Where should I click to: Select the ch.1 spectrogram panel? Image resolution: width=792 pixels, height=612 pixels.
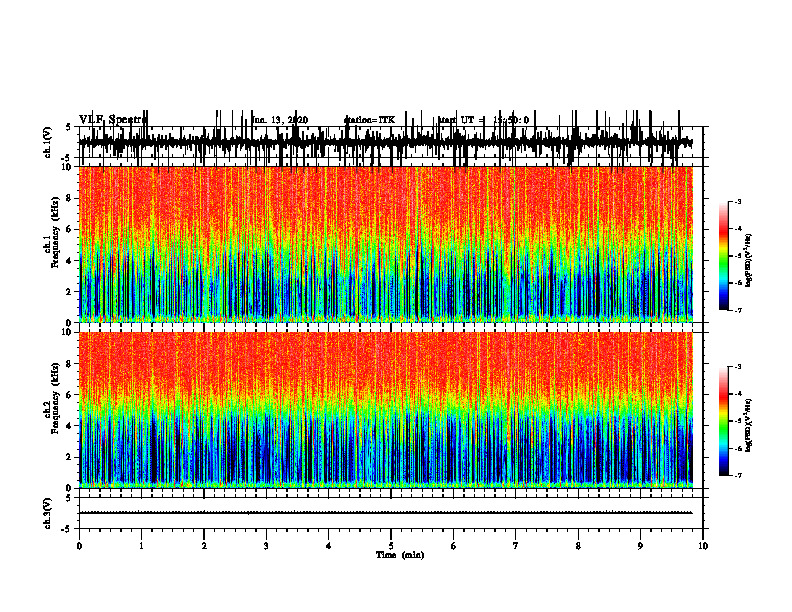[x=385, y=244]
